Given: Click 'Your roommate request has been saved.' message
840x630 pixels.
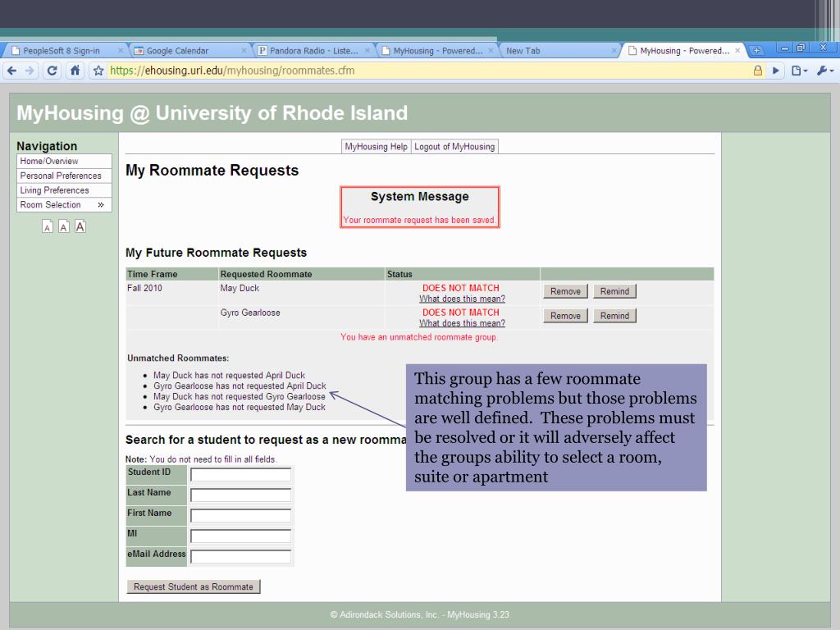Looking at the screenshot, I should pyautogui.click(x=419, y=220).
